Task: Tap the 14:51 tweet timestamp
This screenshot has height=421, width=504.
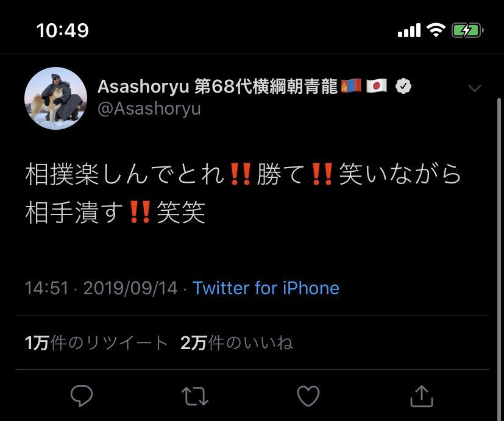Action: click(x=47, y=288)
